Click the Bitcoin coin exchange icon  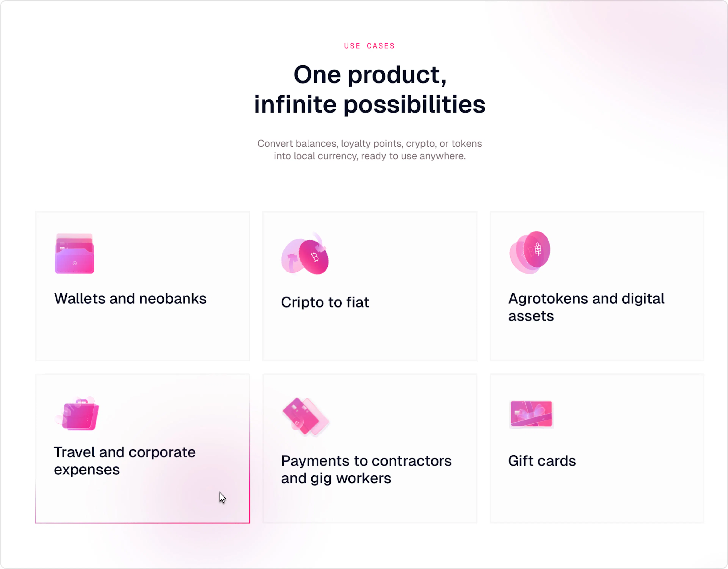click(x=305, y=254)
